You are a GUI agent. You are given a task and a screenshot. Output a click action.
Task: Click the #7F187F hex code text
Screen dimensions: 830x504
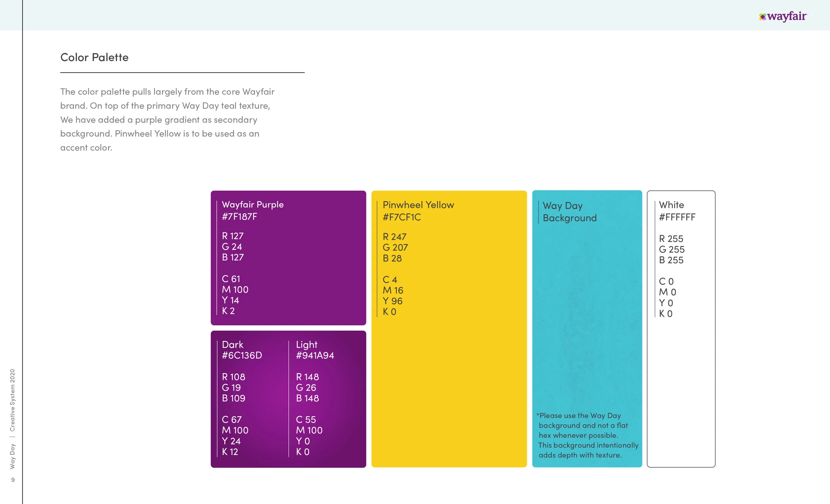(239, 216)
